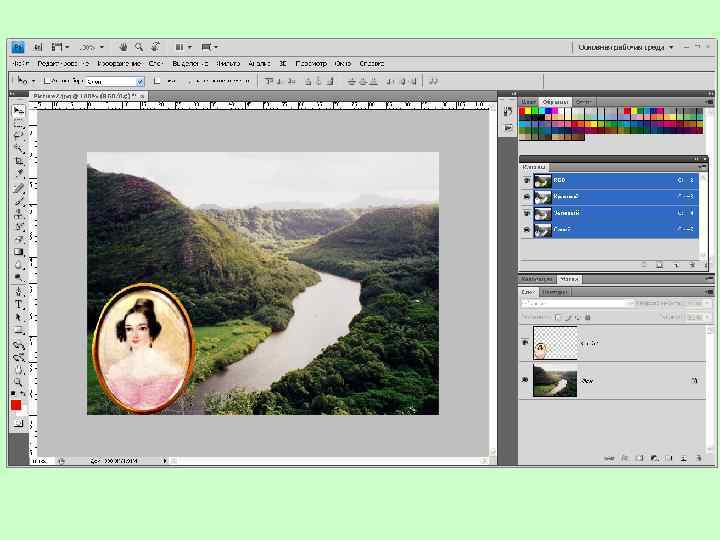This screenshot has height=540, width=720.
Task: Open the Channels panel flyout menu
Action: pyautogui.click(x=702, y=167)
